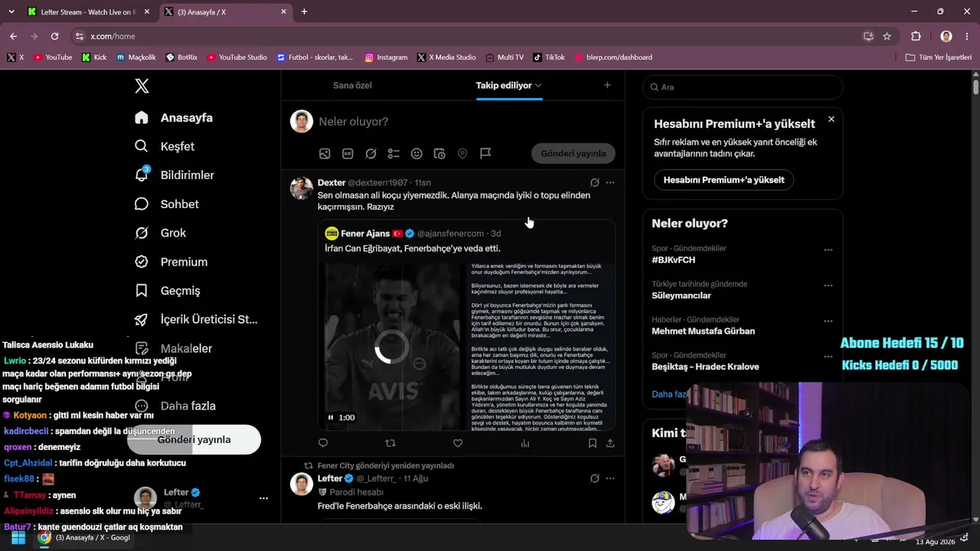Open the emoji picker in the composer

point(416,154)
